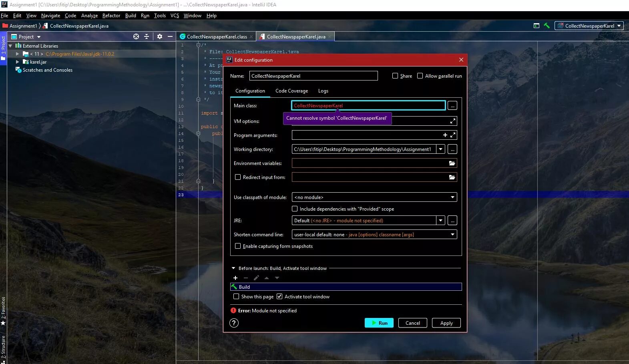The height and width of the screenshot is (364, 629).
Task: Click into the Name input field
Action: (x=313, y=76)
